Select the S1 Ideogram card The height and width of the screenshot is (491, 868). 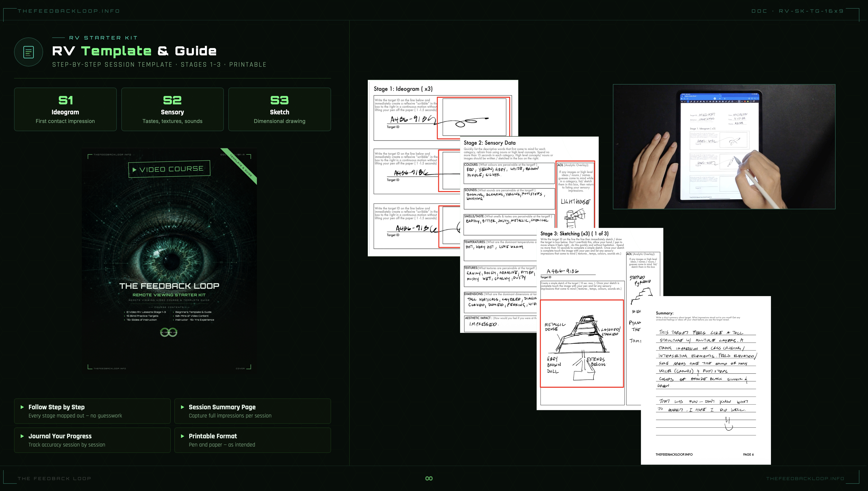[65, 109]
